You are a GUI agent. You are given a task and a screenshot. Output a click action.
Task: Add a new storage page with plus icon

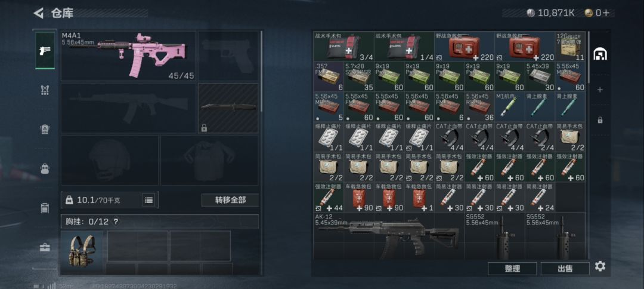click(600, 90)
